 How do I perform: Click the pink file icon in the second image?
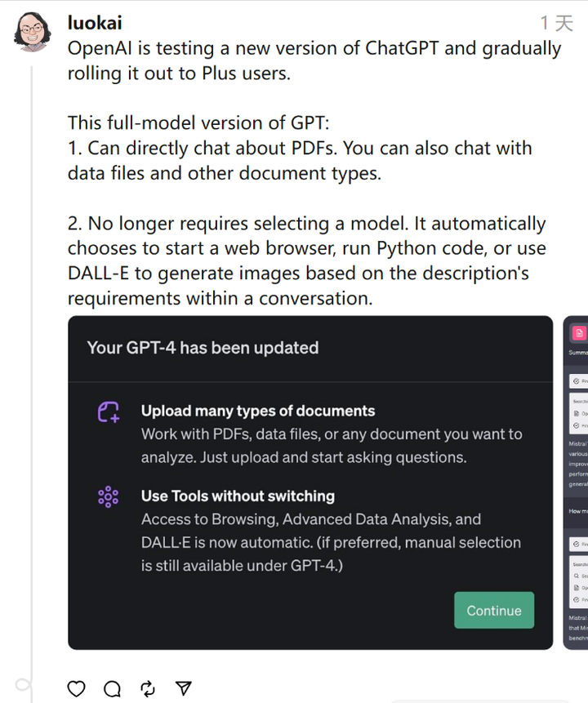click(579, 332)
